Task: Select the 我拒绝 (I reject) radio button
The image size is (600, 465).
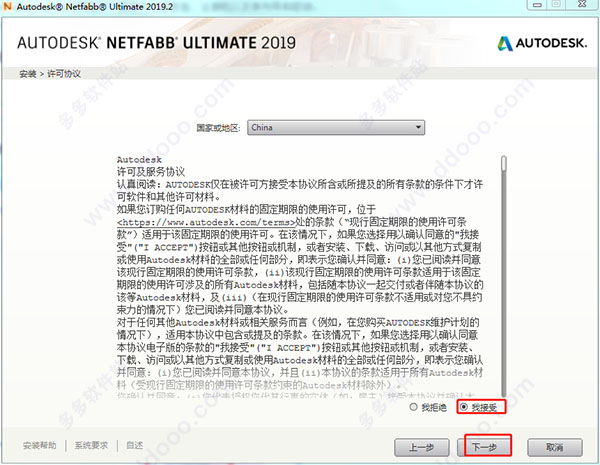Action: point(413,407)
